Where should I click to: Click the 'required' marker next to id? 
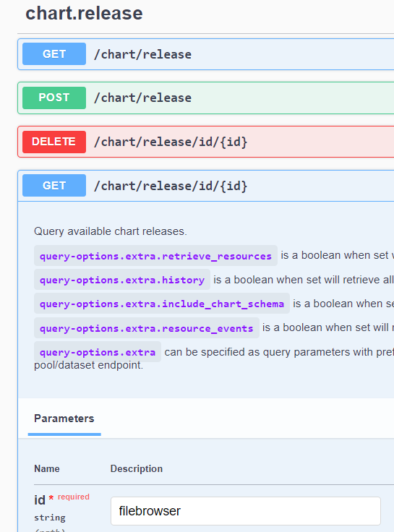coord(73,497)
